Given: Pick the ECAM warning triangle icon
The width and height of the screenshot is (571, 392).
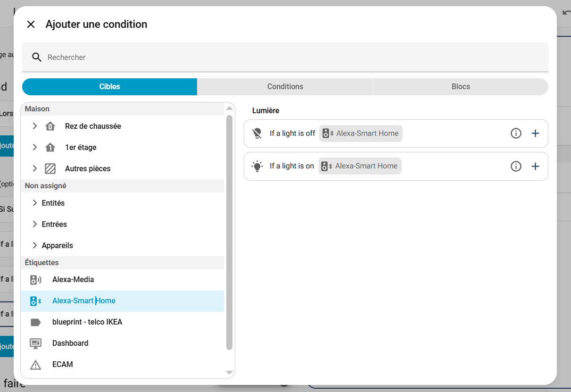Looking at the screenshot, I should 35,365.
